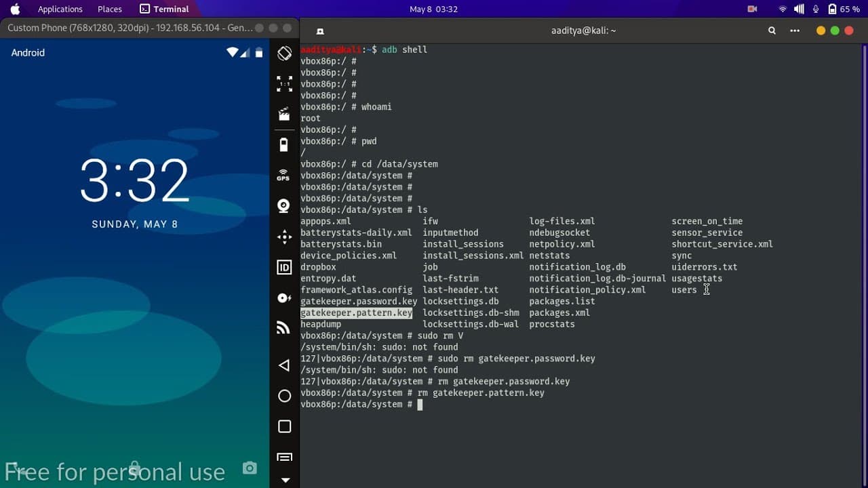Click the heapdump entry
868x488 pixels.
[321, 325]
